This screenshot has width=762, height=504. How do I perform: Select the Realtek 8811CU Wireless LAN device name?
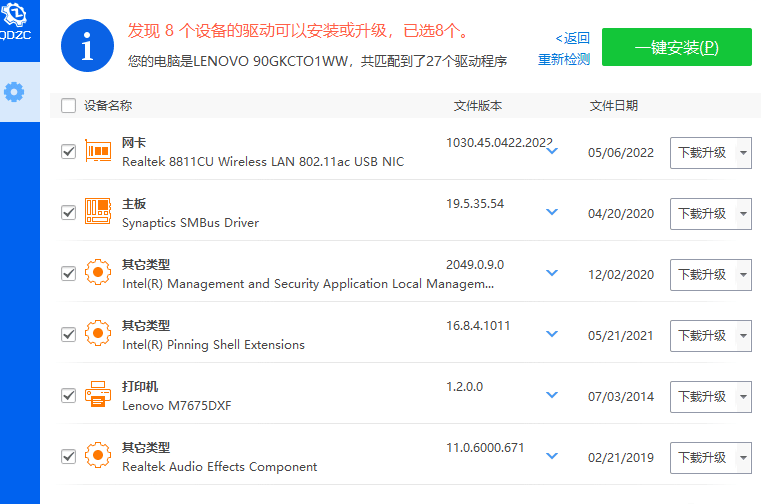(263, 161)
